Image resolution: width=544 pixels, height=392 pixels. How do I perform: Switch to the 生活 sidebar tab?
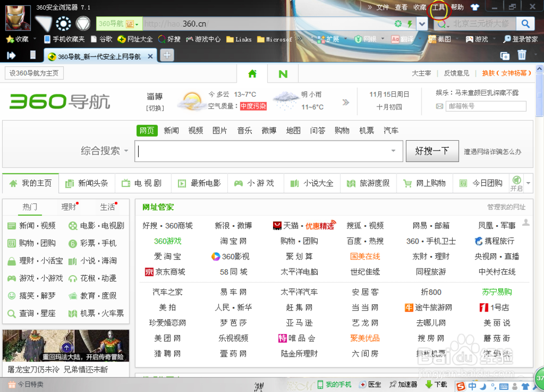(x=107, y=207)
